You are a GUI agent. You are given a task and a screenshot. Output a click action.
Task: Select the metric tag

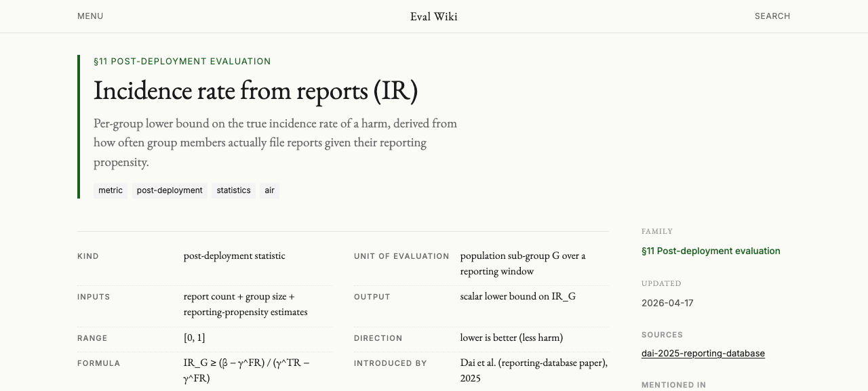click(111, 190)
